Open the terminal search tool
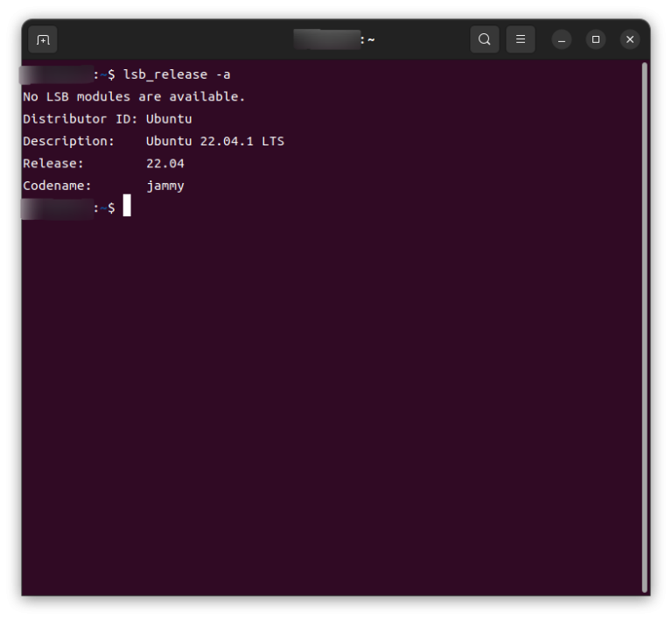The width and height of the screenshot is (672, 620). click(x=484, y=39)
